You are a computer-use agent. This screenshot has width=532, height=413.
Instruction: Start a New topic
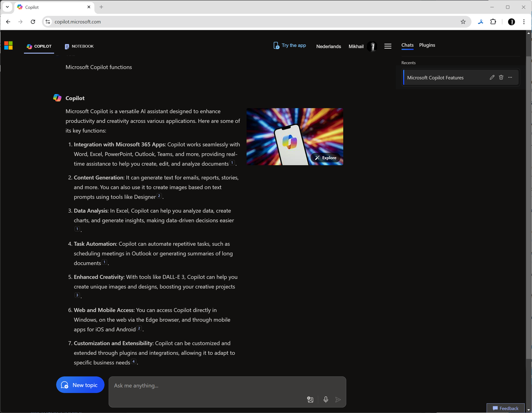coord(80,385)
